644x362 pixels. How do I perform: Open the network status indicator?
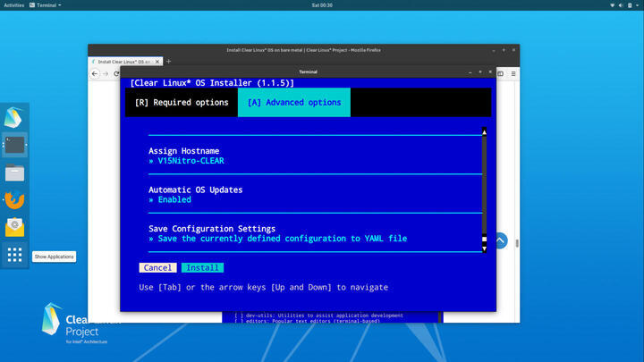[x=612, y=5]
